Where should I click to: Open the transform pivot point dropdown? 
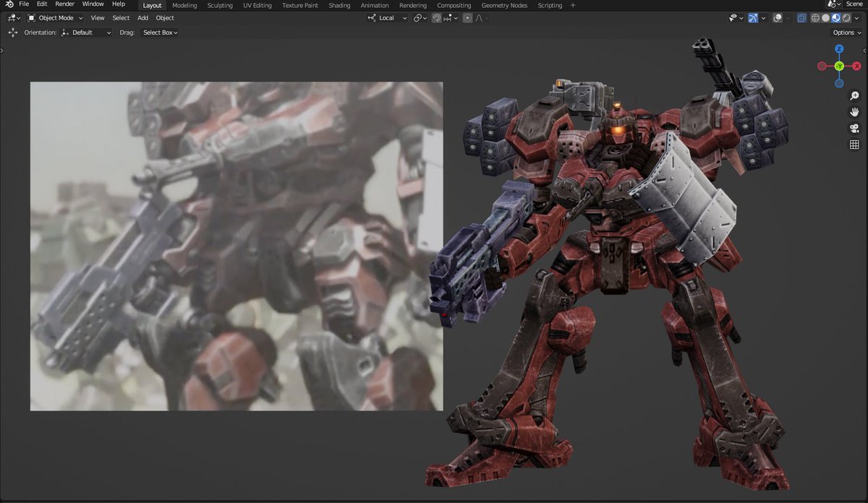point(420,18)
